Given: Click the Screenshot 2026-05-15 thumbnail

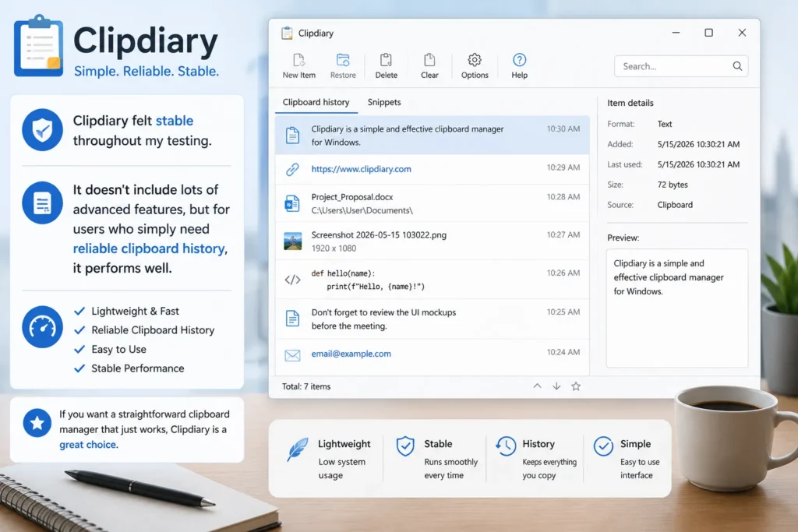Looking at the screenshot, I should [x=293, y=241].
